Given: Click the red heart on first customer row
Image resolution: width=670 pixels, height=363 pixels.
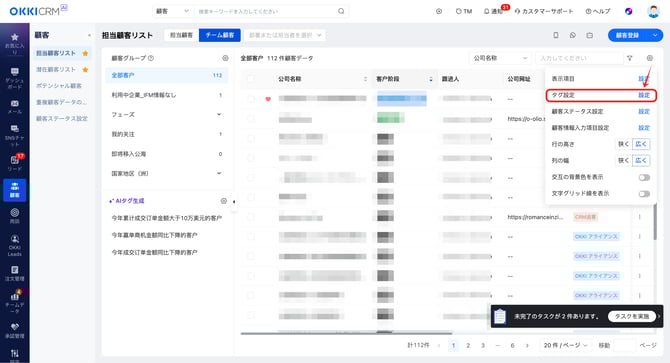Looking at the screenshot, I should tap(268, 99).
